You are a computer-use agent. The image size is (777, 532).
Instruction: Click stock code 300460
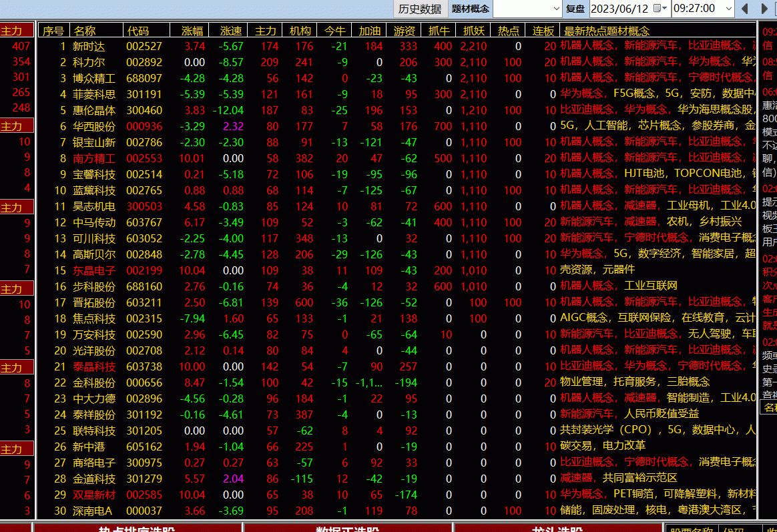pyautogui.click(x=144, y=110)
